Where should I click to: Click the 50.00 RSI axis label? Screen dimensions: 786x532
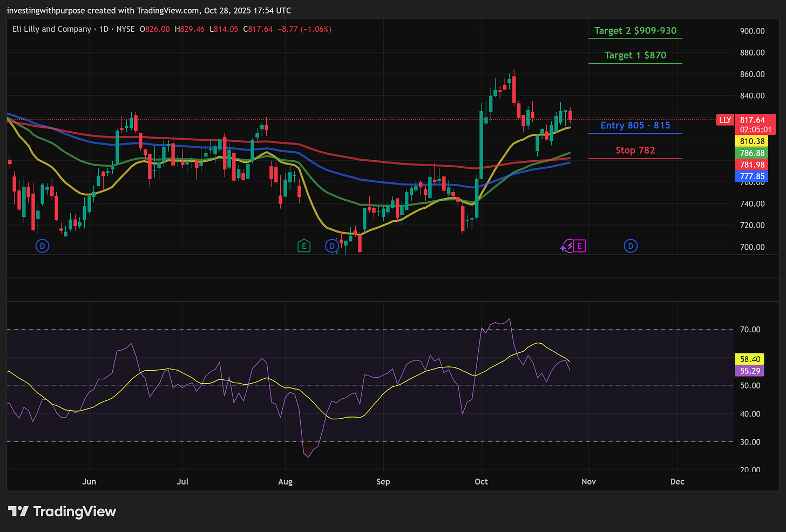point(750,385)
